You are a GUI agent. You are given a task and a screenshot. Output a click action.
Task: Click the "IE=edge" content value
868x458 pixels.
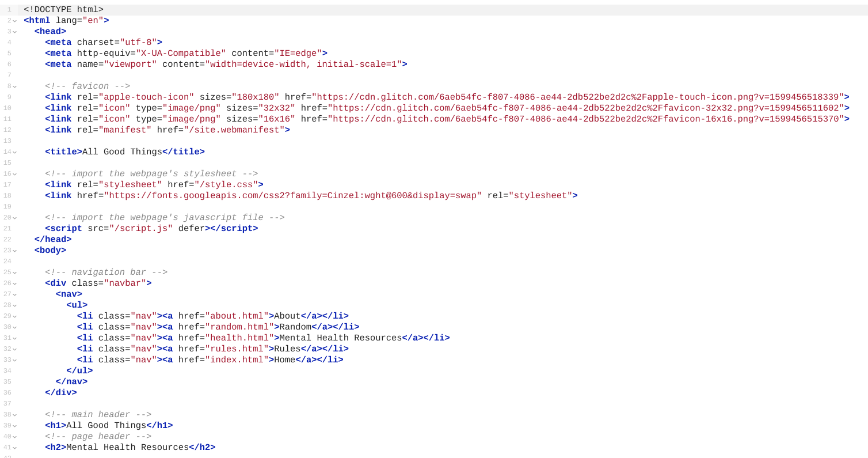[298, 54]
